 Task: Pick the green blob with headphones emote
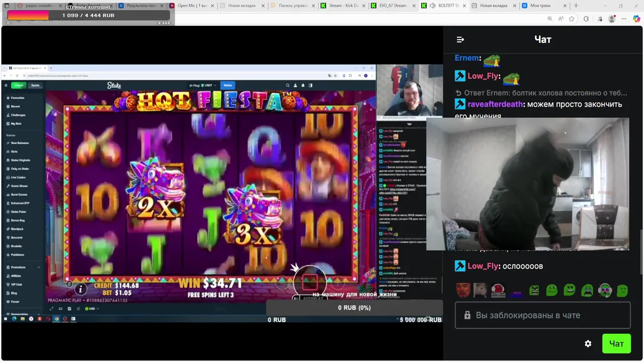[x=605, y=291]
